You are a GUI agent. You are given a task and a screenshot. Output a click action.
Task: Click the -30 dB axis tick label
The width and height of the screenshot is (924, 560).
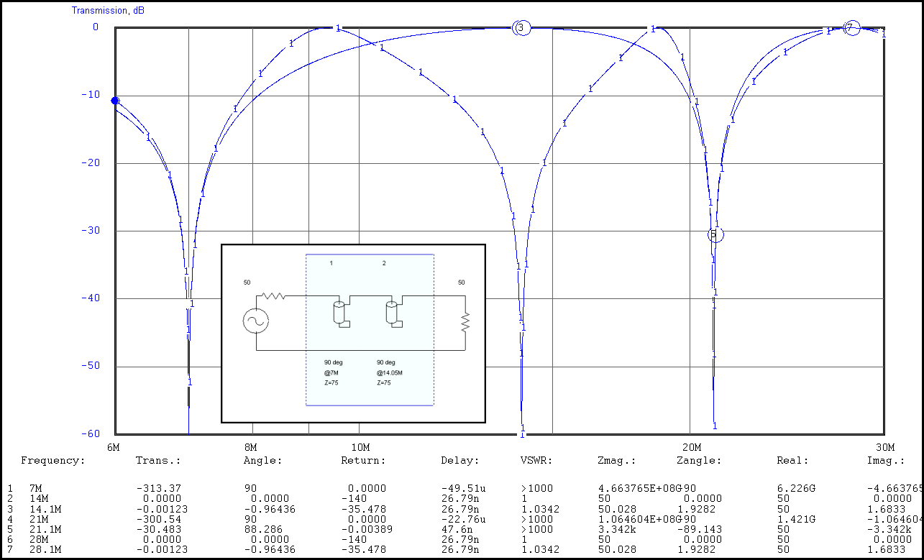point(96,231)
